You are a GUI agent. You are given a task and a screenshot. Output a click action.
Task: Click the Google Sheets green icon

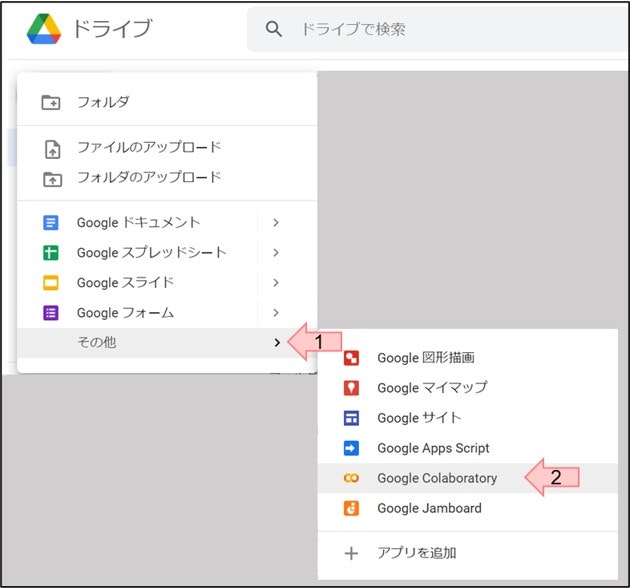click(x=51, y=253)
